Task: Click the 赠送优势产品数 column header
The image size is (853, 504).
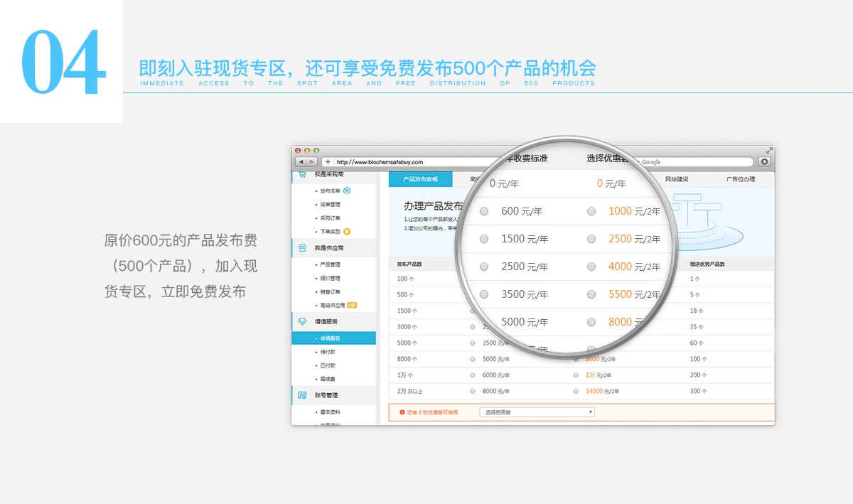Action: pos(707,264)
